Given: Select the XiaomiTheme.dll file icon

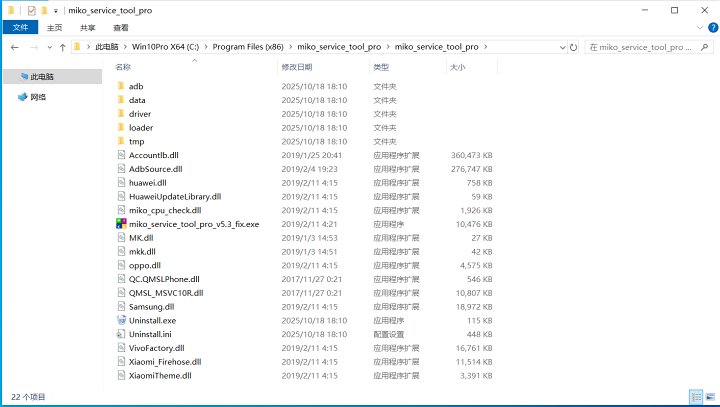Looking at the screenshot, I should 121,375.
